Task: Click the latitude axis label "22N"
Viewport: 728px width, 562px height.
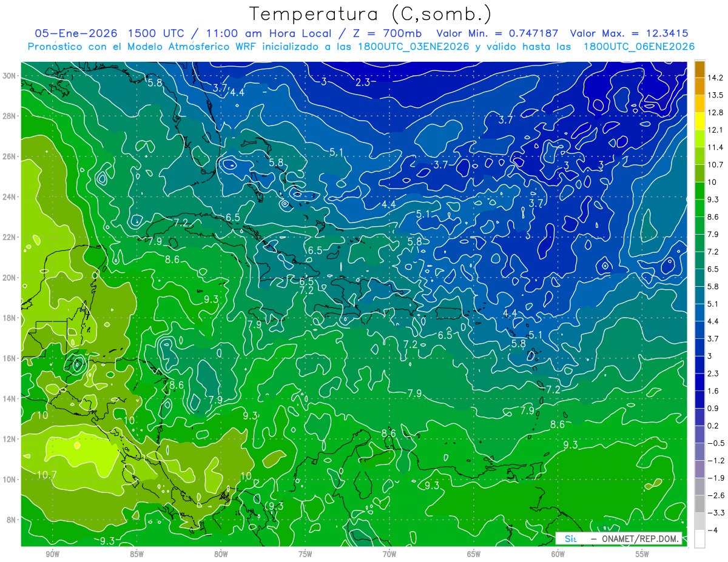Action: [10, 237]
